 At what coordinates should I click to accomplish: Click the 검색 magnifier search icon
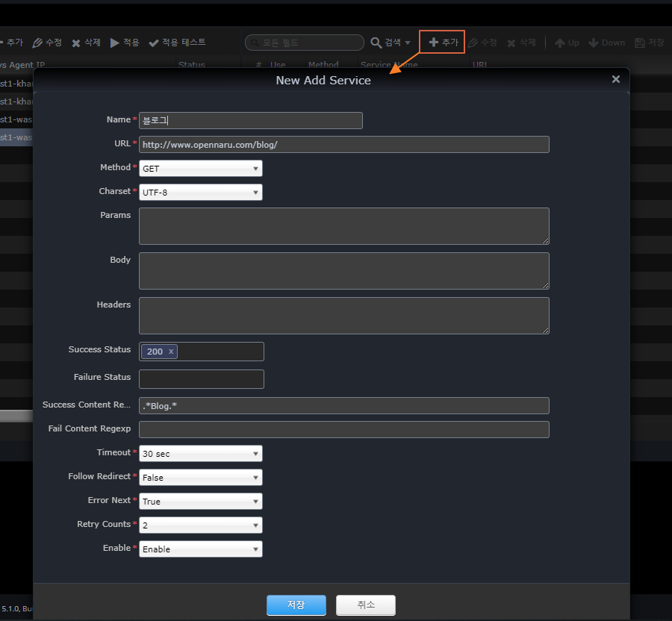click(x=376, y=43)
